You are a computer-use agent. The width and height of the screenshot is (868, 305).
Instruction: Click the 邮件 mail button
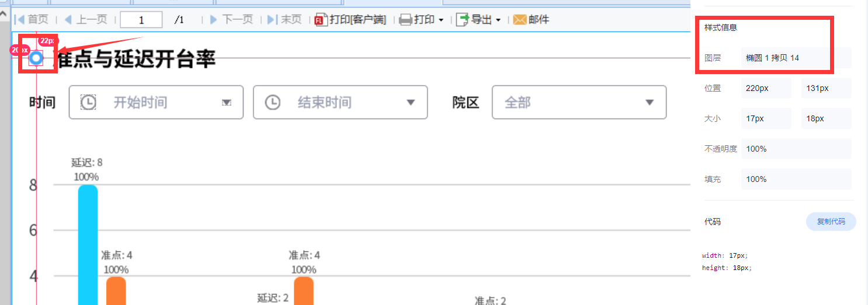[531, 20]
